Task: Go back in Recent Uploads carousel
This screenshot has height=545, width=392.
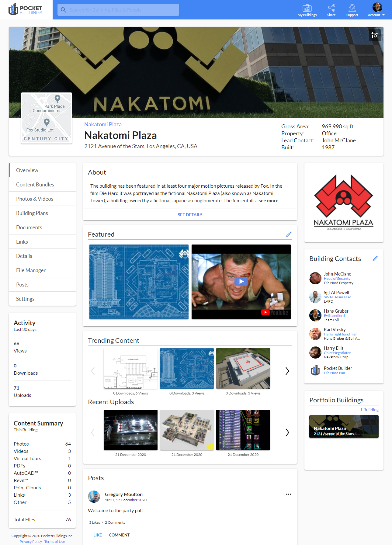Action: click(x=93, y=432)
